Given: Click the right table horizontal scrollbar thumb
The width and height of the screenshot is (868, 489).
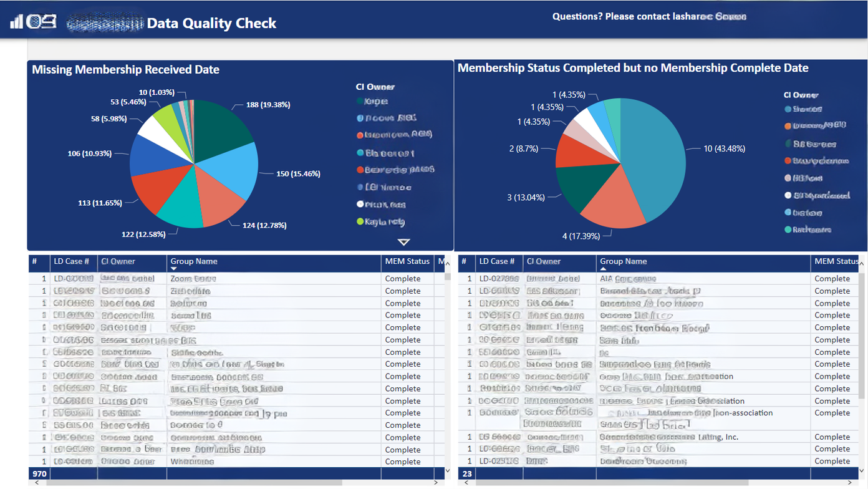Looking at the screenshot, I should pos(613,482).
